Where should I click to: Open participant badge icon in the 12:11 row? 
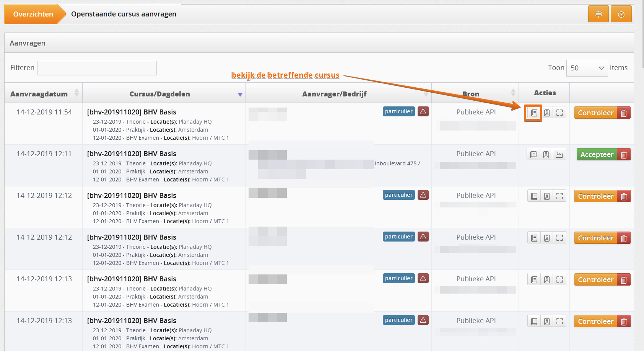click(x=546, y=155)
